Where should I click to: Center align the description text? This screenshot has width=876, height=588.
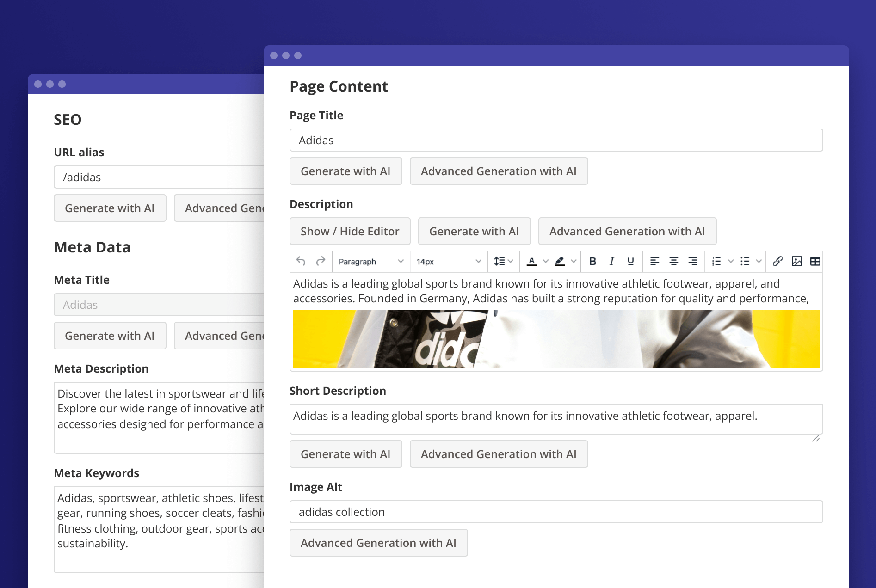673,262
